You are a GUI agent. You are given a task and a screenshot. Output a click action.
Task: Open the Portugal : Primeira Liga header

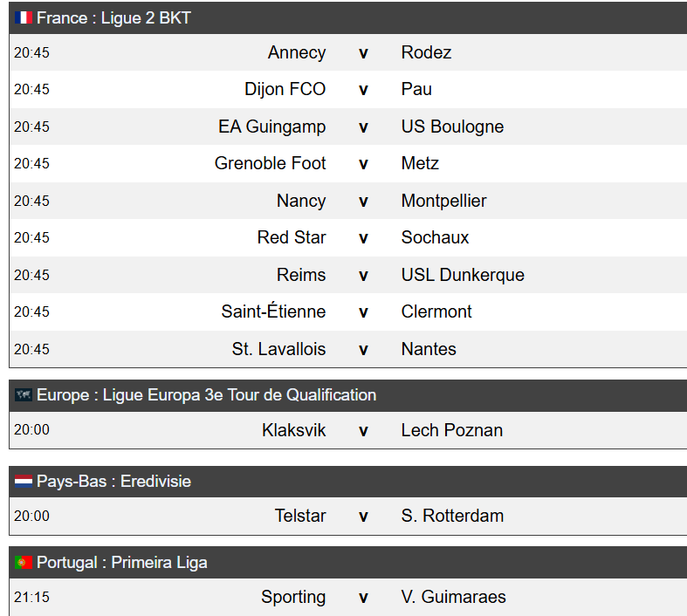click(348, 563)
